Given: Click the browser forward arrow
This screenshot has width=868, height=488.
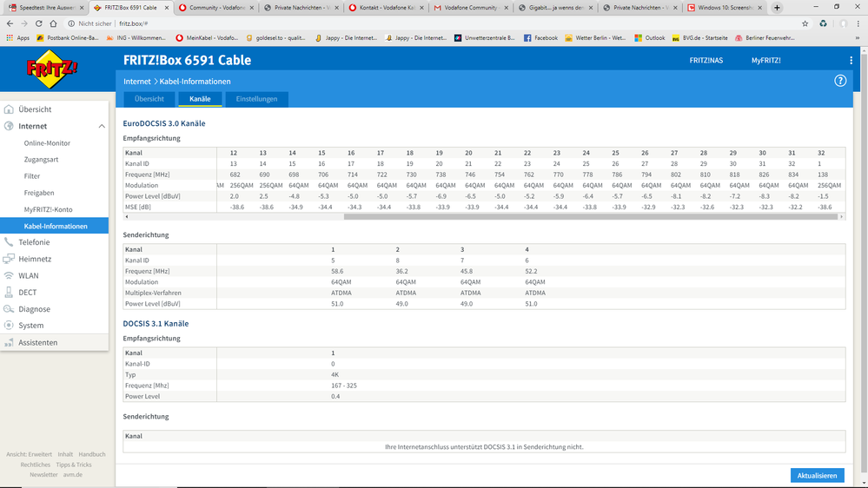Looking at the screenshot, I should [23, 23].
